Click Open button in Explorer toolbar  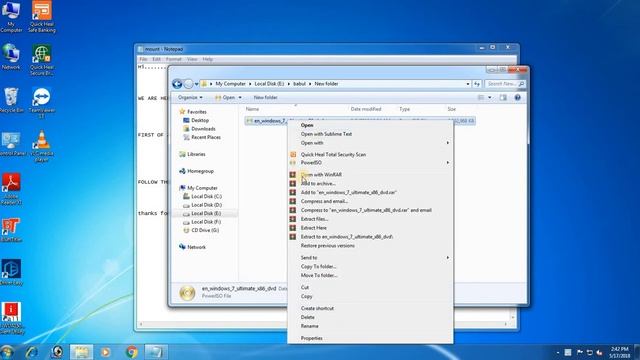click(x=225, y=98)
